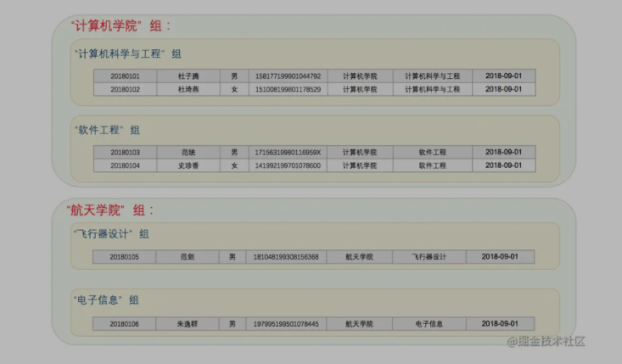Screen dimensions: 622x364
Task: Select major cell 计算机科学与工程 in row 20180102
Action: click(x=433, y=89)
